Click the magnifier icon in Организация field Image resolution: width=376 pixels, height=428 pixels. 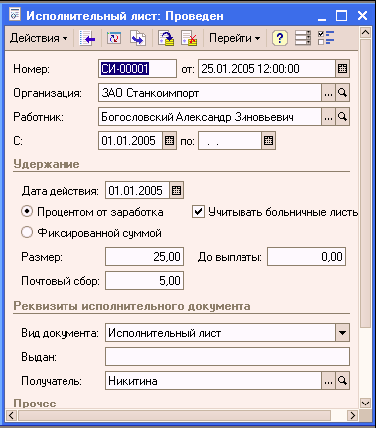coord(342,93)
